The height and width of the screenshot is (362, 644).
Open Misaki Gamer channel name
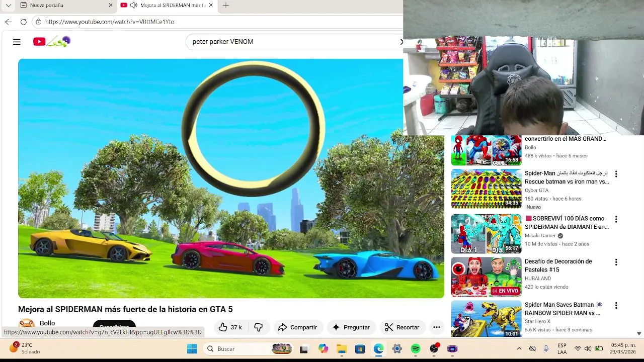tap(540, 236)
